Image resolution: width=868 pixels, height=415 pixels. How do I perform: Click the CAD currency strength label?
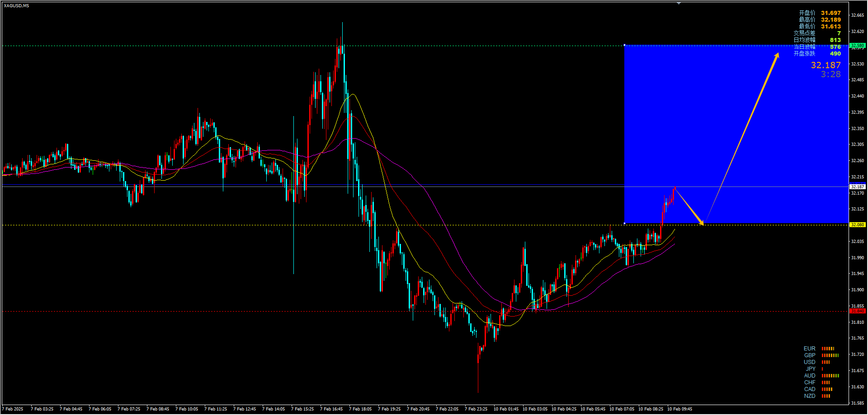810,389
